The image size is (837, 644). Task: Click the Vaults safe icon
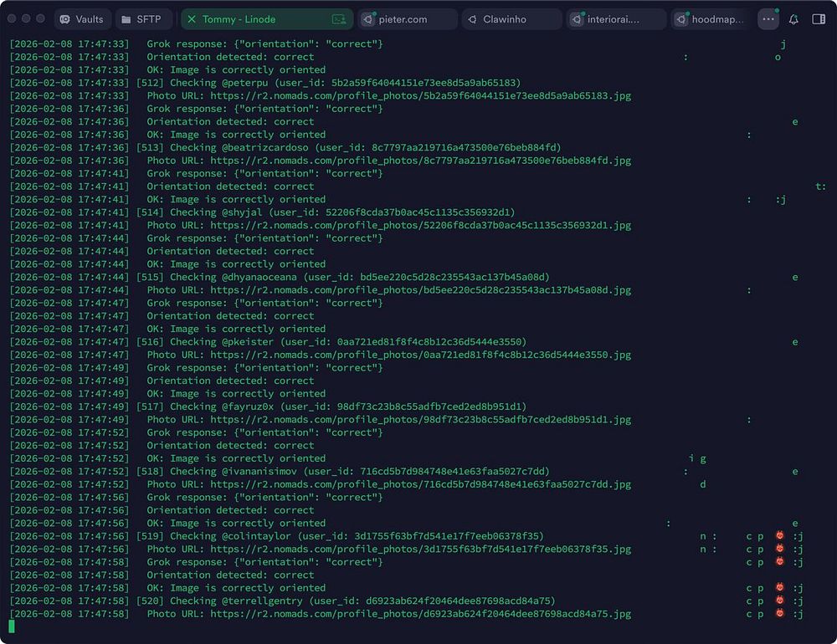tap(65, 19)
